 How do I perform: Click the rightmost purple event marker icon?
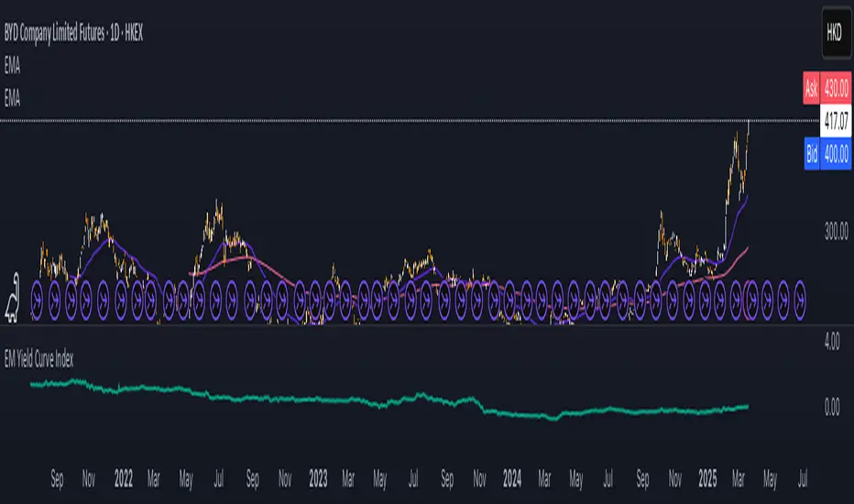click(x=799, y=297)
